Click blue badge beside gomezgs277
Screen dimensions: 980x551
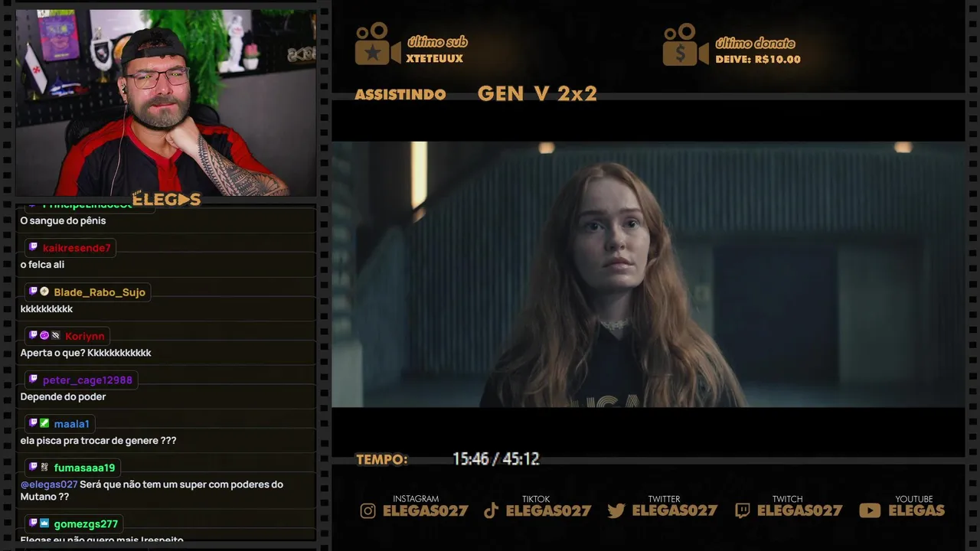click(x=44, y=523)
